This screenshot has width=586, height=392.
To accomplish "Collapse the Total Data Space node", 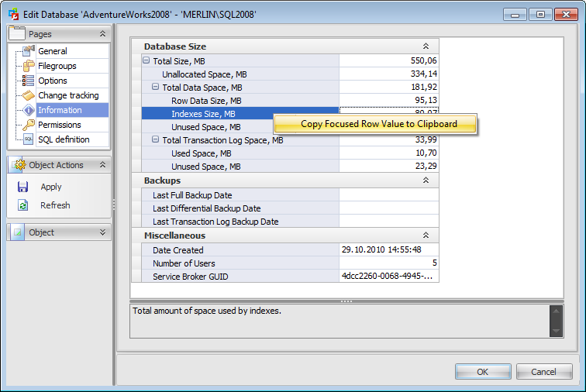I will click(156, 88).
